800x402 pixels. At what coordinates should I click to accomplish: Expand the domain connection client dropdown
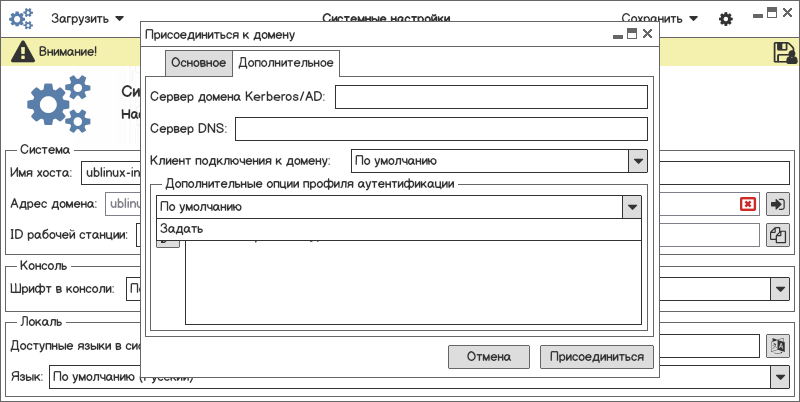637,160
